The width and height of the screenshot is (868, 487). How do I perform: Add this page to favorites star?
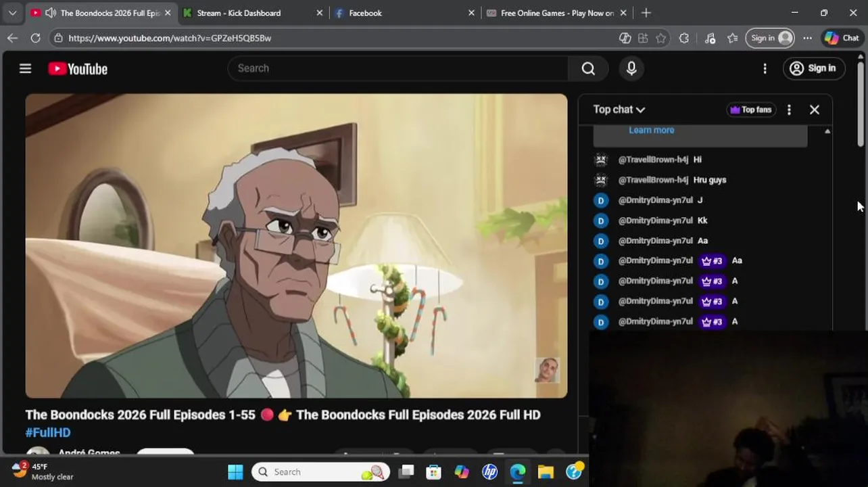(660, 38)
